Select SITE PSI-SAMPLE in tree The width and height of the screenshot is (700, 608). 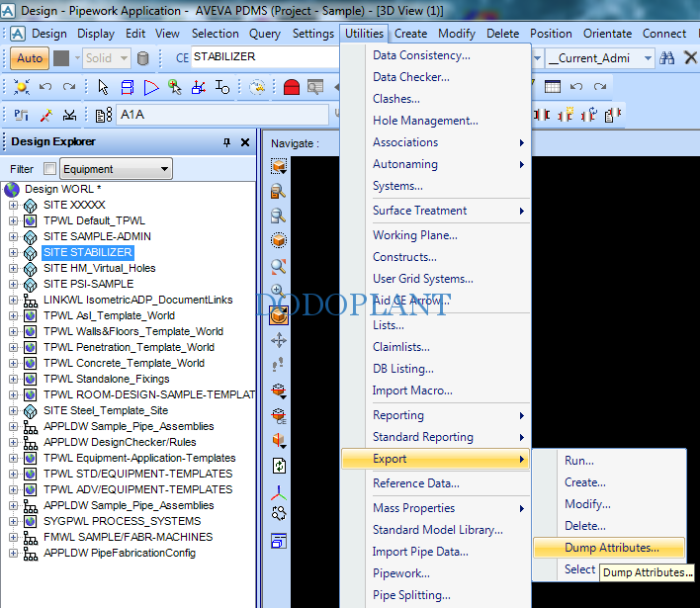[x=88, y=284]
